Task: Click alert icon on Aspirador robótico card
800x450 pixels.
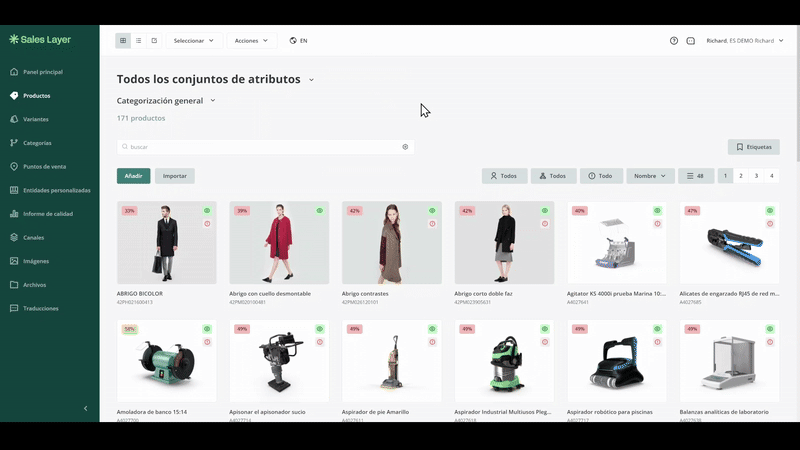Action: tap(658, 342)
